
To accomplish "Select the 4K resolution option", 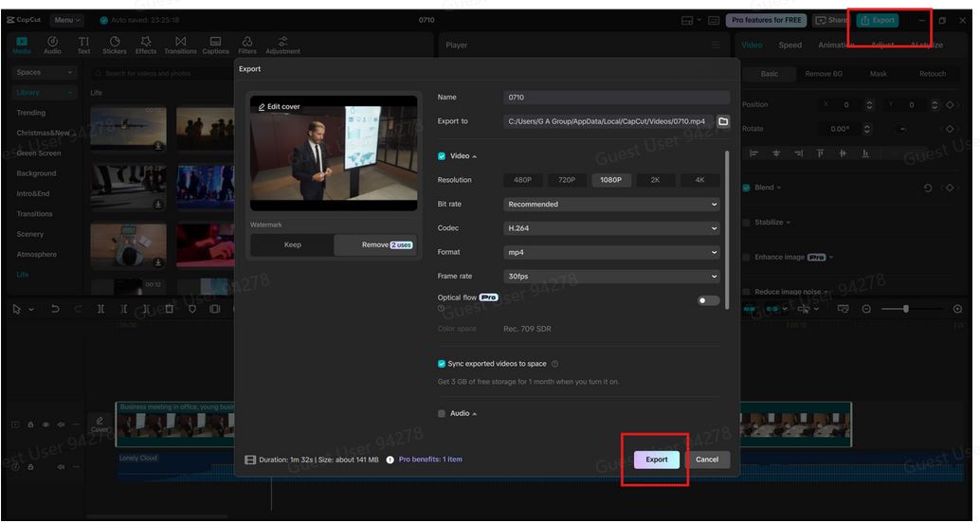I will click(699, 180).
